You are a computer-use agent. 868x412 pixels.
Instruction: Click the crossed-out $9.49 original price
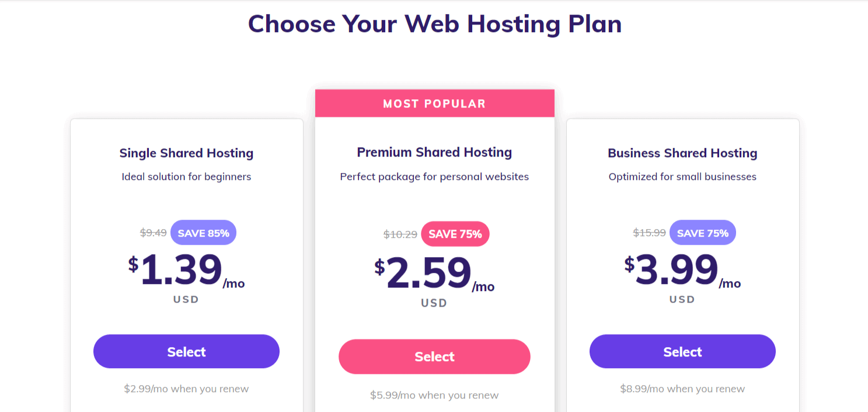coord(154,233)
